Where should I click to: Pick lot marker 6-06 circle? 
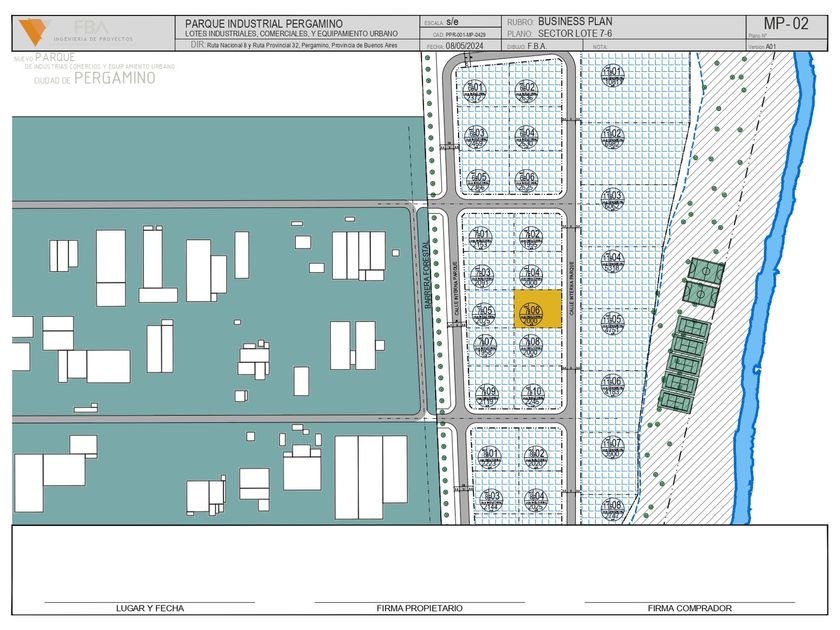pyautogui.click(x=526, y=181)
